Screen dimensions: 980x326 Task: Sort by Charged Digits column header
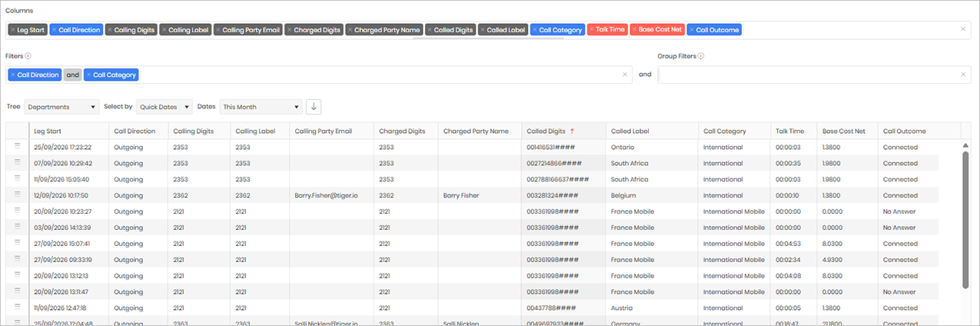pyautogui.click(x=406, y=131)
